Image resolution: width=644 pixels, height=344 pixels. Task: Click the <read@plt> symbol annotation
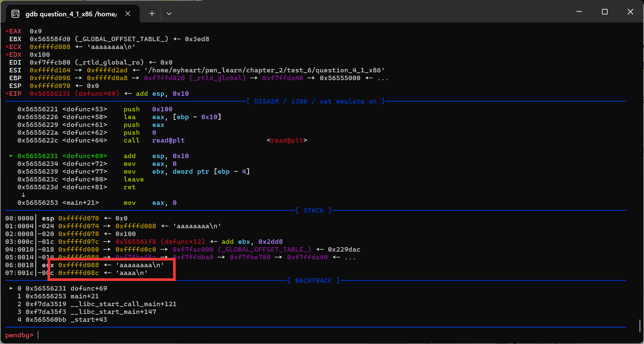click(x=287, y=140)
